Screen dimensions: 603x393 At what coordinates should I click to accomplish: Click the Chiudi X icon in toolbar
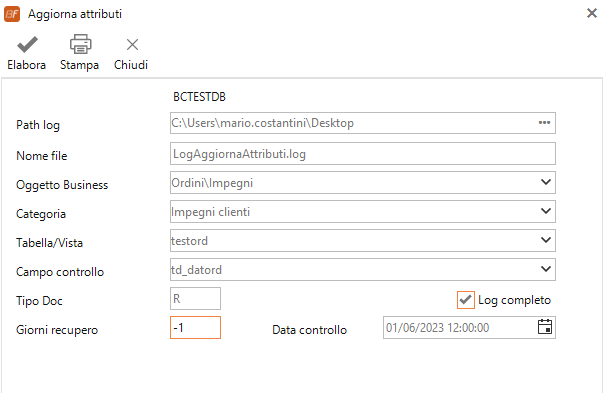(132, 45)
